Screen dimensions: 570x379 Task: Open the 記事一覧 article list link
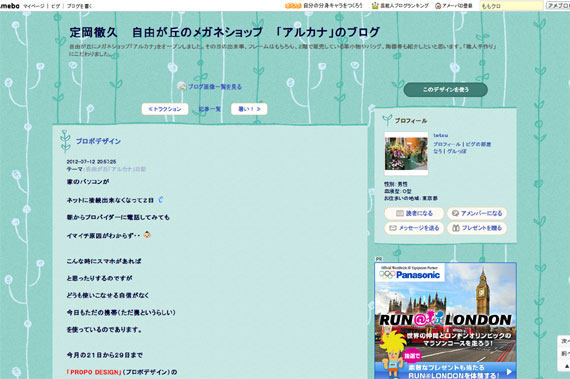tap(210, 109)
